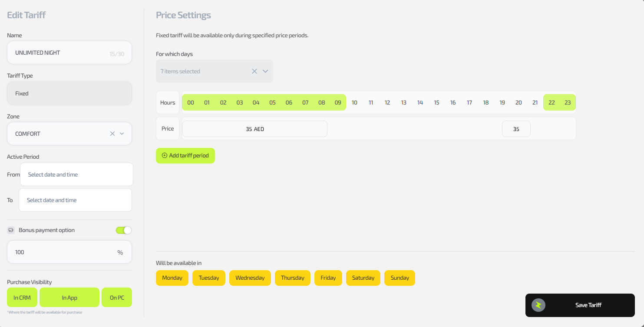
Task: Open the Zone dropdown chevron
Action: (122, 134)
